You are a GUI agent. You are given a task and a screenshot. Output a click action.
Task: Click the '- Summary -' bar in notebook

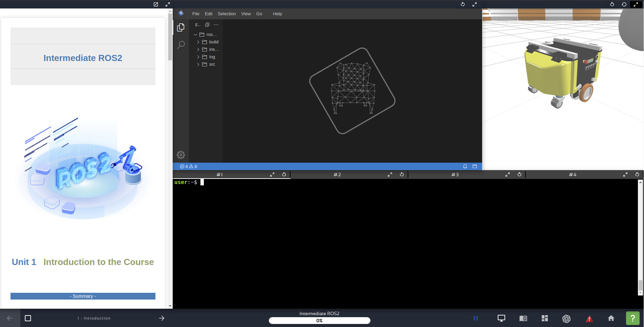click(83, 296)
